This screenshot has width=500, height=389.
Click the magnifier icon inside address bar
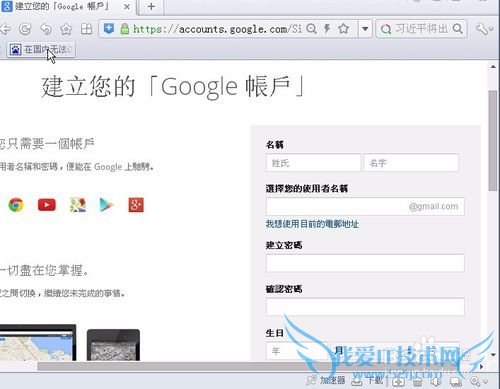311,29
